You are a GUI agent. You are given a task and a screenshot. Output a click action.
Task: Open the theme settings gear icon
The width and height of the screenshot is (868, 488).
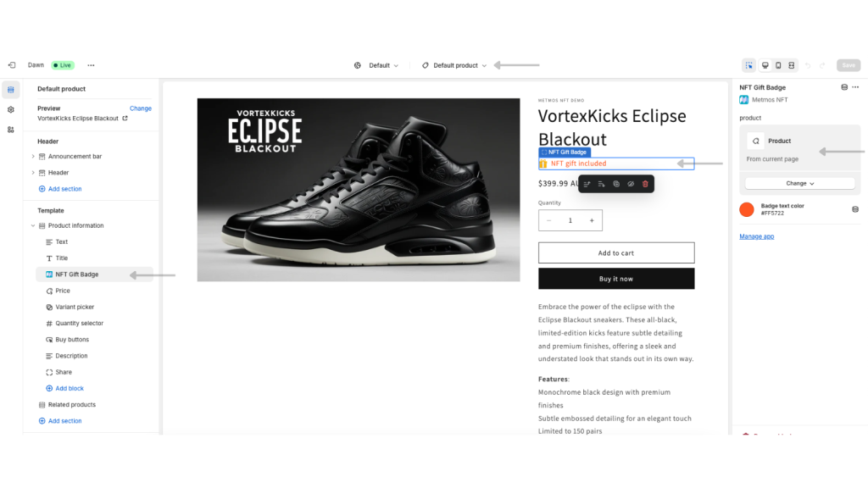pos(10,109)
